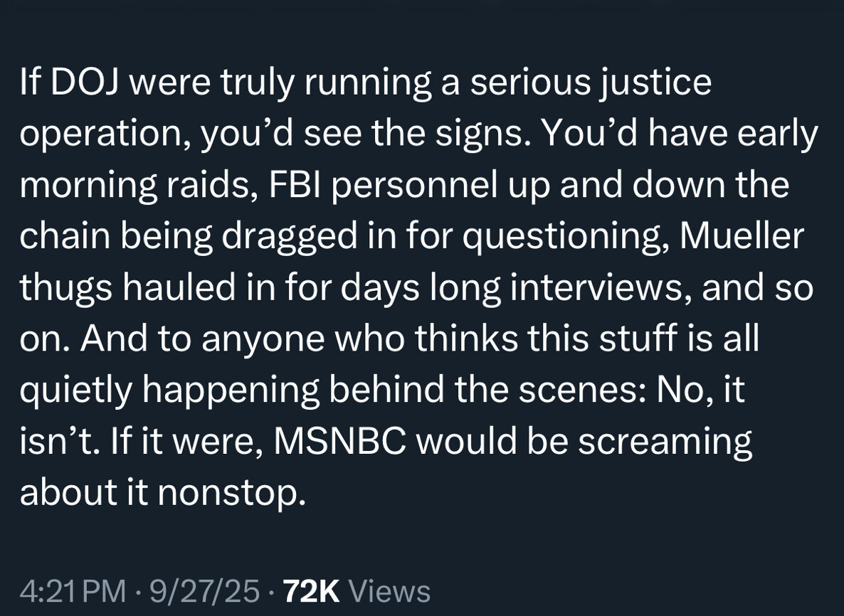Click the word "Views" label

pos(390,591)
